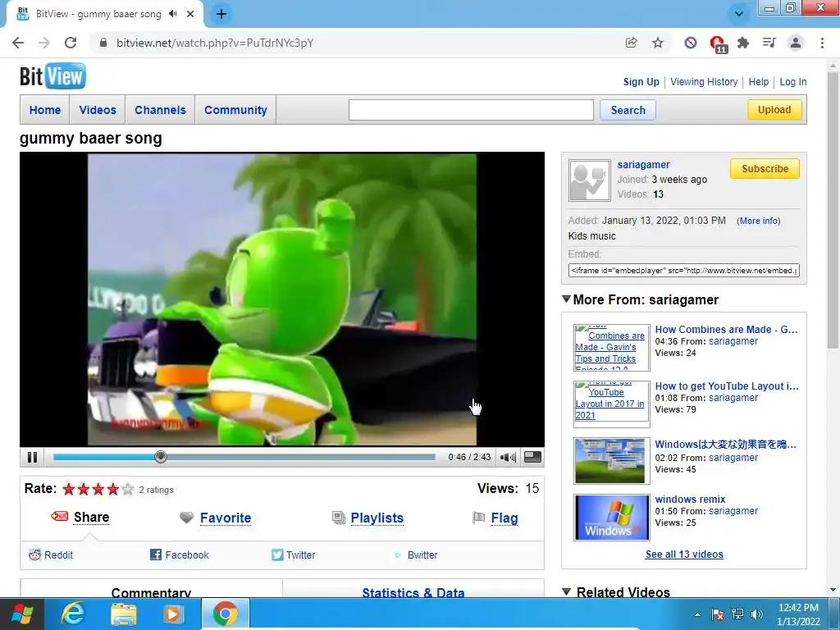This screenshot has height=630, width=840.
Task: Flag this video
Action: (504, 518)
